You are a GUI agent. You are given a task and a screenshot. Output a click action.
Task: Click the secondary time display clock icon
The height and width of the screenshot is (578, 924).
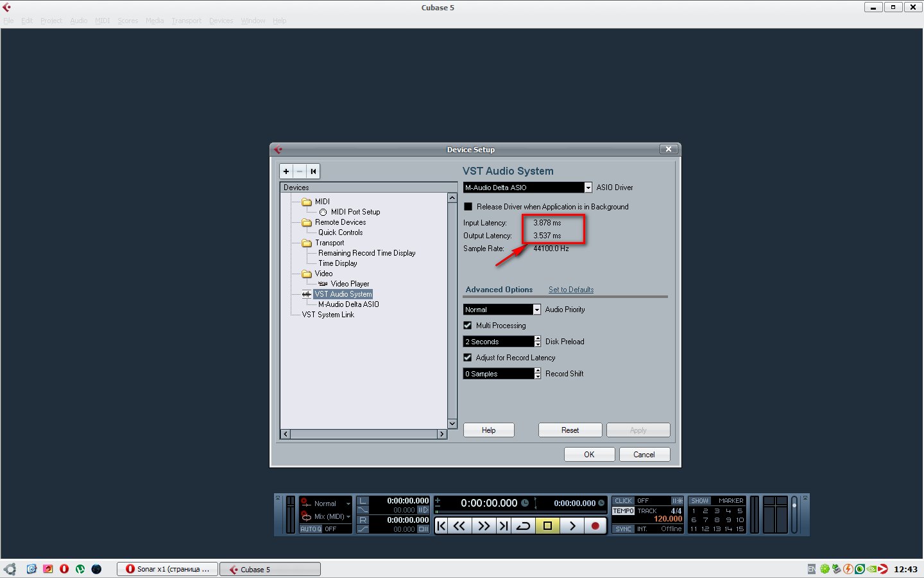(601, 503)
